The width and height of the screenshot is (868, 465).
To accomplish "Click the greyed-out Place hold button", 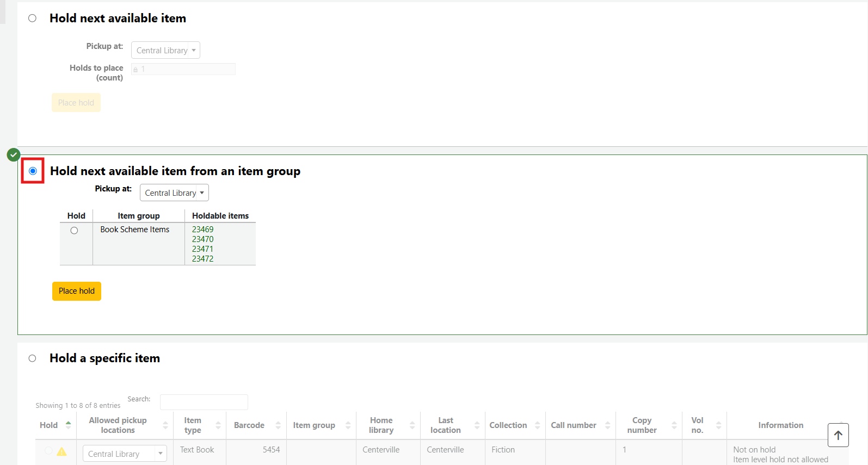I will point(76,103).
